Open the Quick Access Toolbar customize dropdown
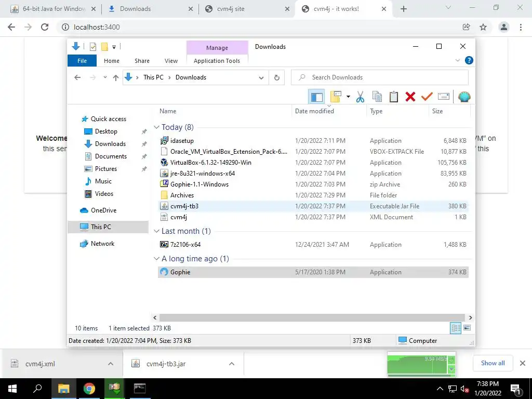This screenshot has width=532, height=399. [114, 47]
